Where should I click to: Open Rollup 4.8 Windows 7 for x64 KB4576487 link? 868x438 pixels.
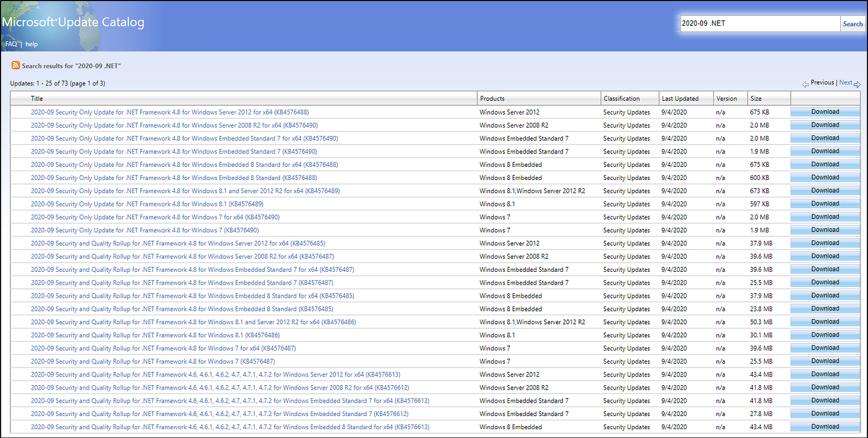(164, 349)
